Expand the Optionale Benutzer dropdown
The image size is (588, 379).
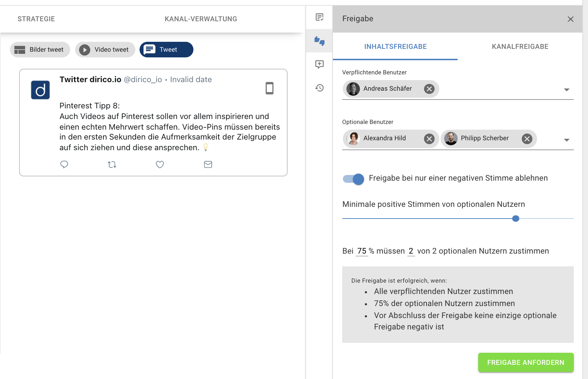point(567,140)
